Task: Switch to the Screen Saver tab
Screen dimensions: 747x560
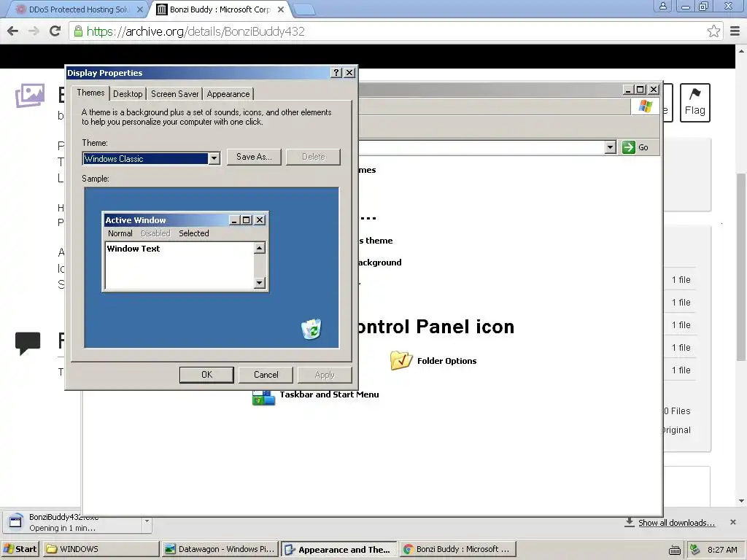Action: [175, 94]
